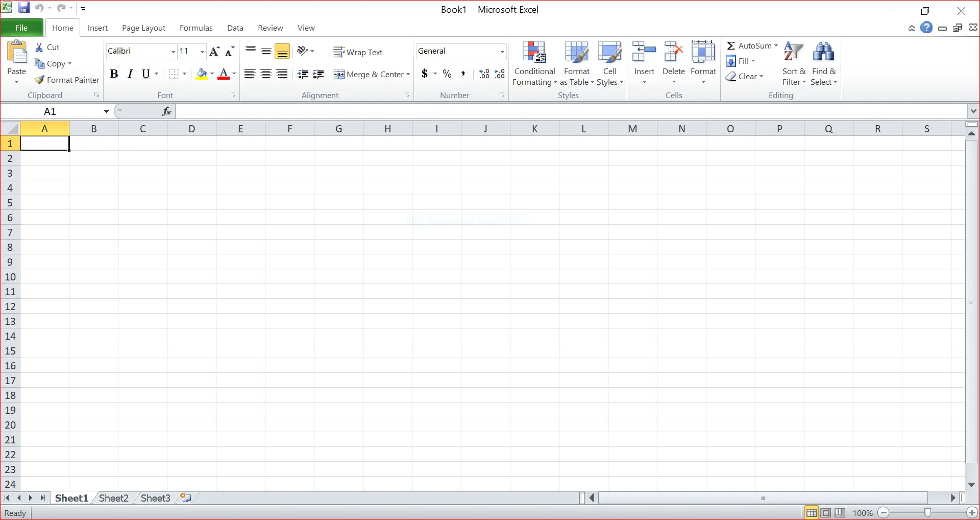Open Conditional Formatting menu
980x520 pixels.
tap(534, 64)
